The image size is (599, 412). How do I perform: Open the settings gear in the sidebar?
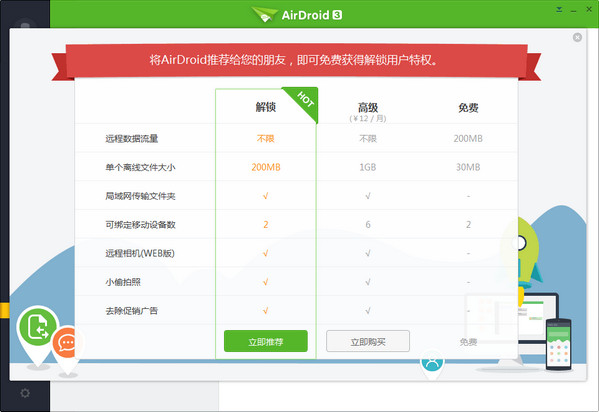[25, 393]
